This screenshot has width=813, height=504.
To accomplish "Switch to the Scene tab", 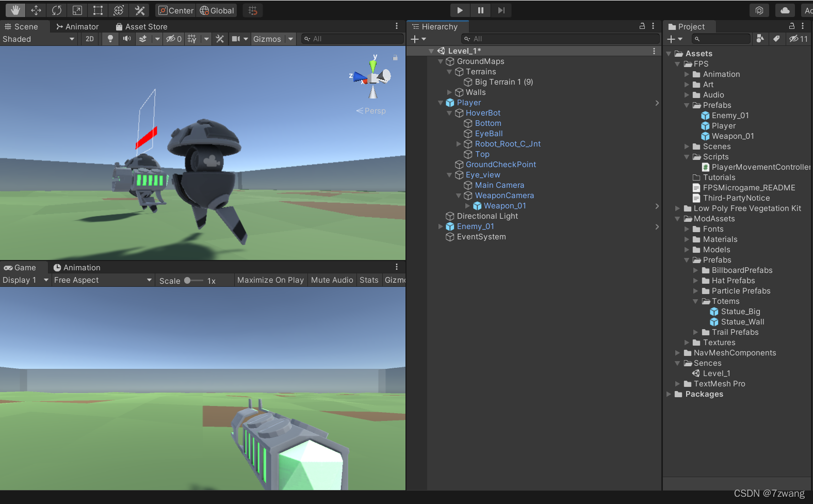I will [x=22, y=26].
